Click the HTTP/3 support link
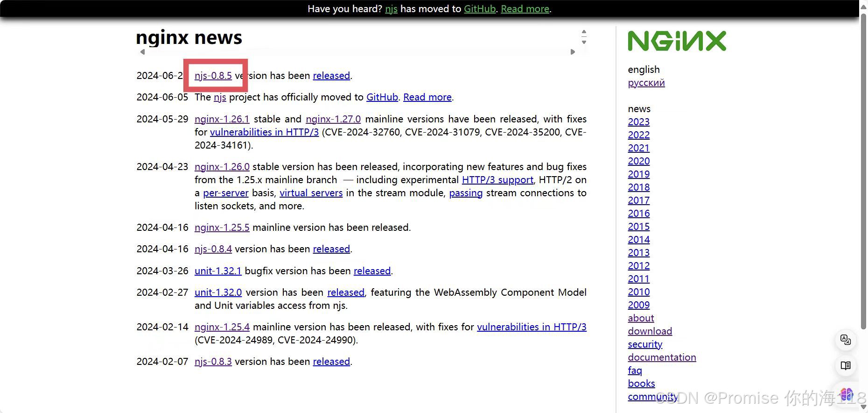The width and height of the screenshot is (868, 413). 497,180
